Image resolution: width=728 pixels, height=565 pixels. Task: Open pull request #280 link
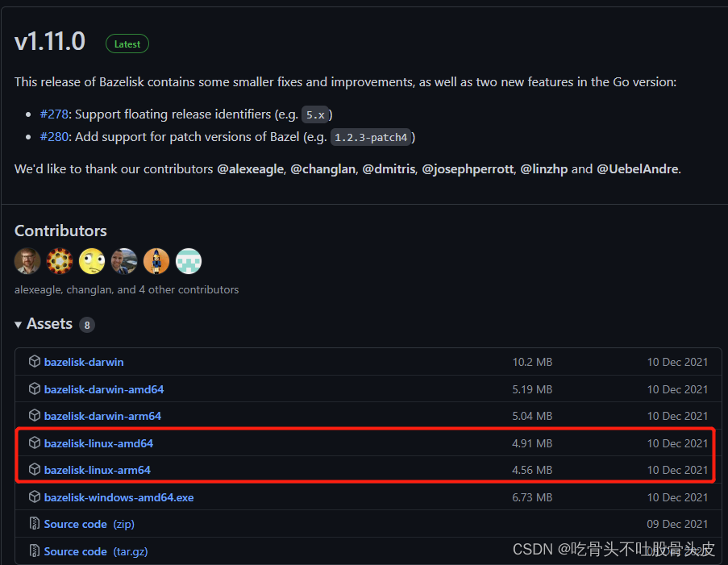click(54, 137)
